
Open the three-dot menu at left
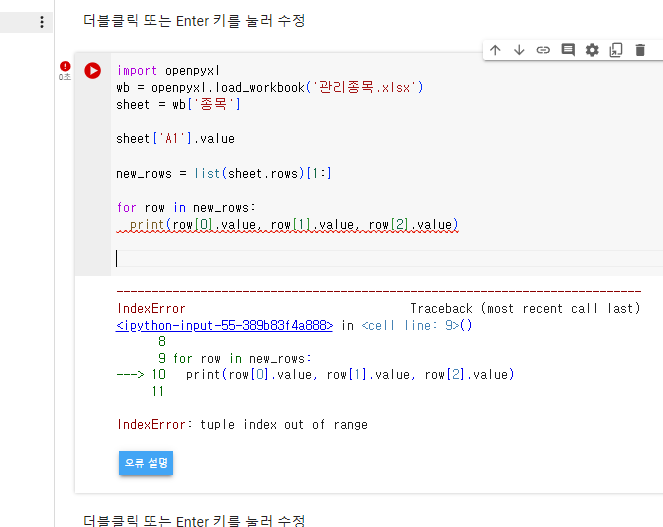[41, 22]
